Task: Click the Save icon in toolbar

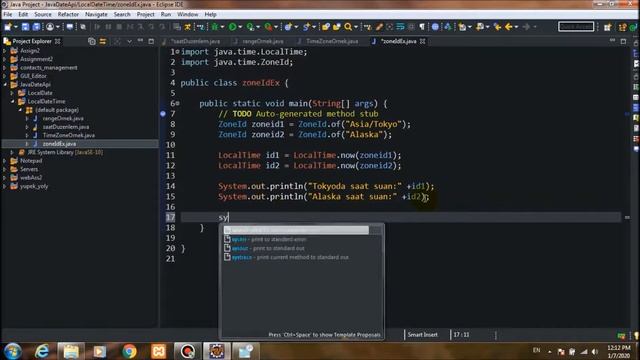Action: click(x=25, y=27)
